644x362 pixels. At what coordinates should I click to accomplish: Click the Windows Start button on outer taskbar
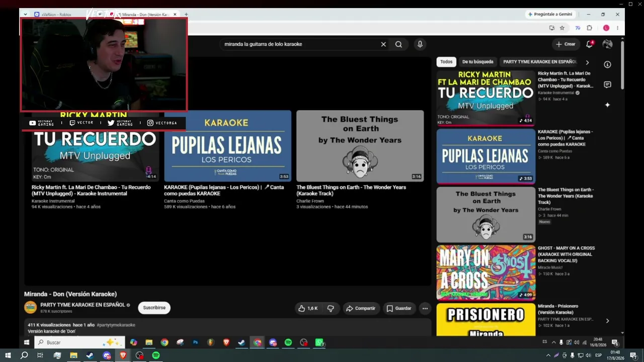(x=8, y=355)
